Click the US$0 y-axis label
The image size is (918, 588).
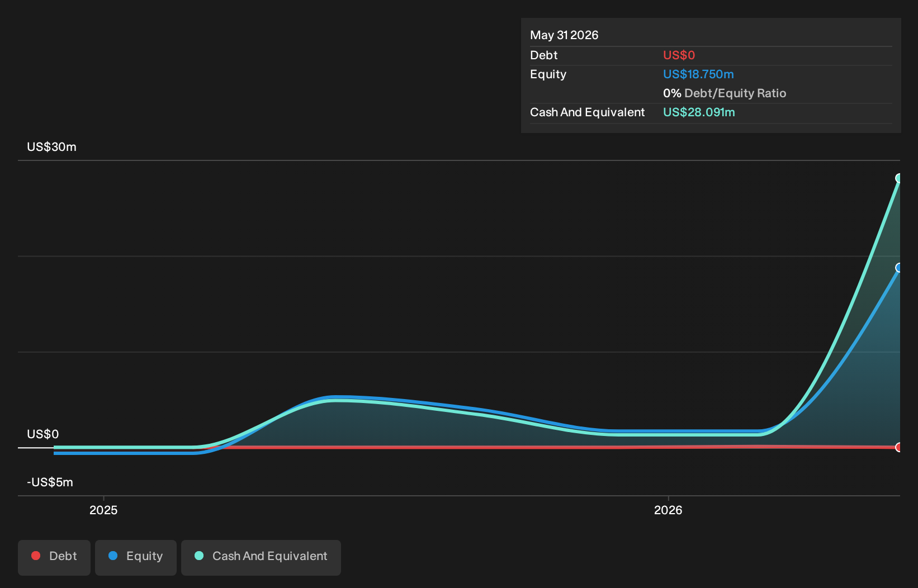tap(42, 434)
